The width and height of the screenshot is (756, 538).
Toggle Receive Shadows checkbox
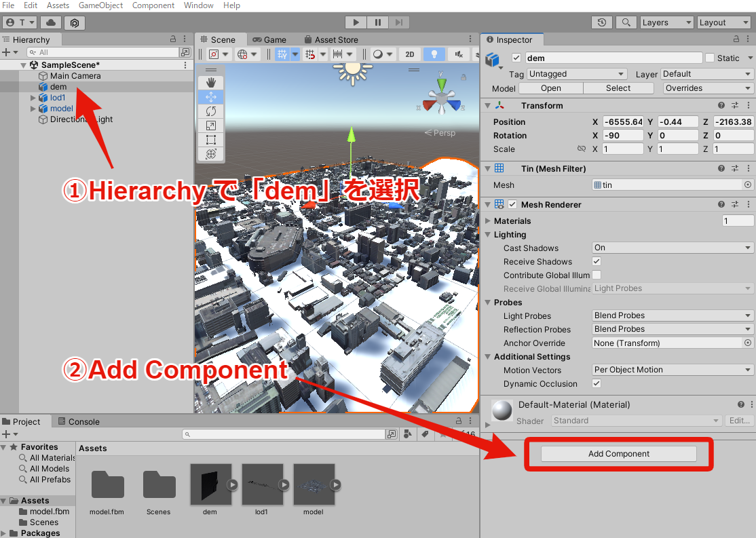tap(597, 261)
